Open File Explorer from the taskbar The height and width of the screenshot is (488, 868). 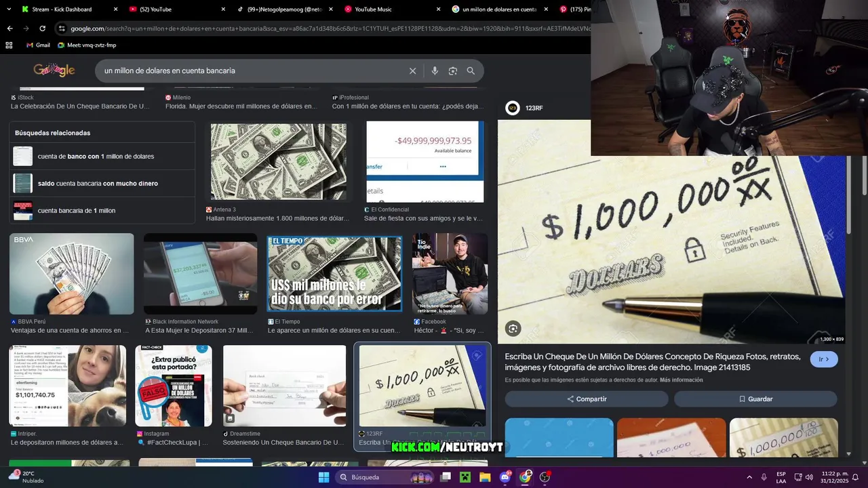[485, 477]
